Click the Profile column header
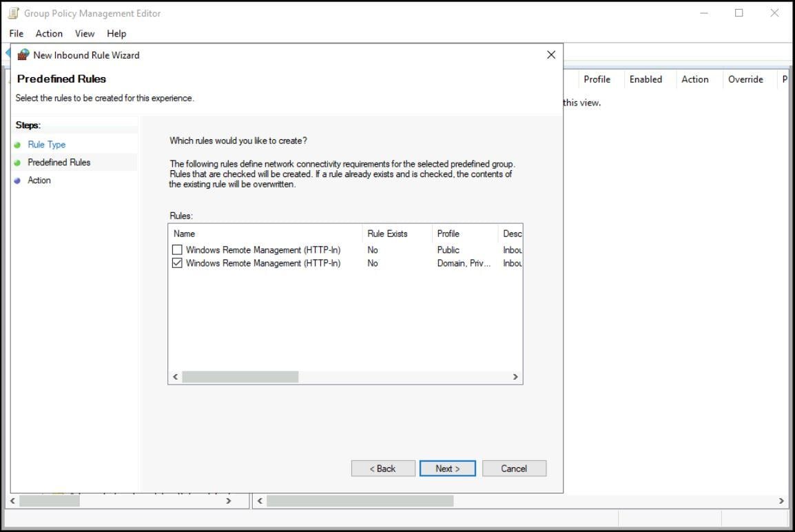This screenshot has height=532, width=795. [448, 234]
